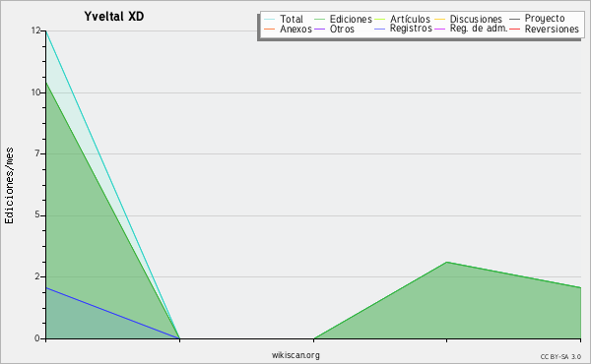Click the Ediciones/mes axis label
The height and width of the screenshot is (364, 591).
[9, 186]
